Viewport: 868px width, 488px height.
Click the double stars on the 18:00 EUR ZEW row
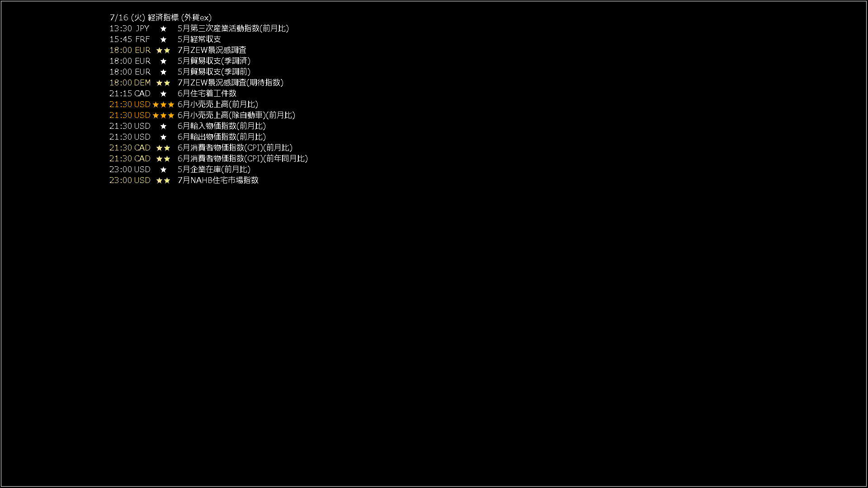163,50
